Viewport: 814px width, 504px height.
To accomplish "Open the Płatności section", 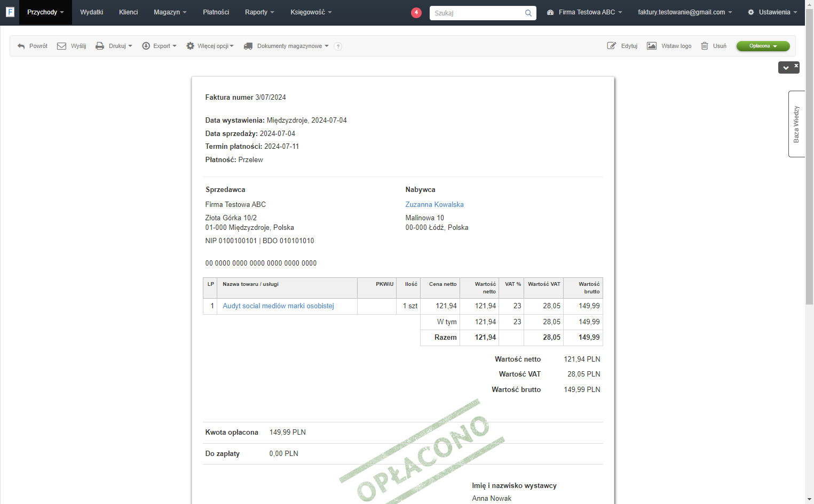I will (x=216, y=12).
